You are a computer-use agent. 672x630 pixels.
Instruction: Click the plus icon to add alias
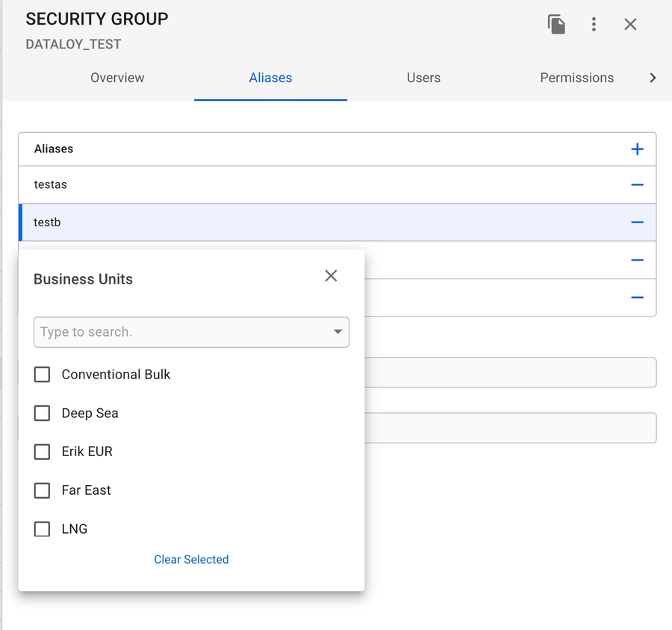tap(637, 149)
